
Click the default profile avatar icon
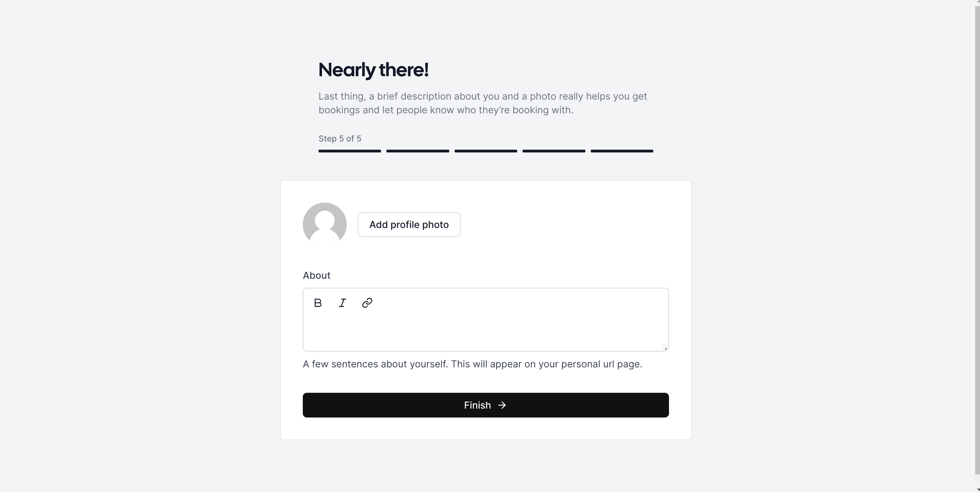(325, 225)
